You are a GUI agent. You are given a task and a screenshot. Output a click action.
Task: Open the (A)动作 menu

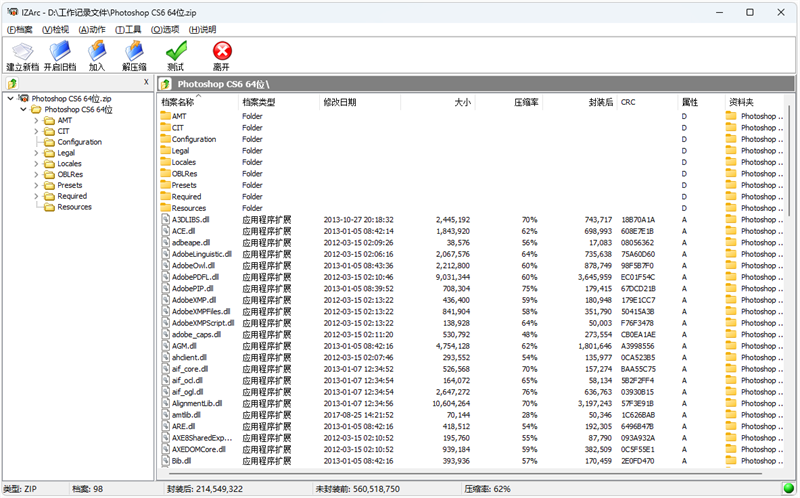(92, 30)
